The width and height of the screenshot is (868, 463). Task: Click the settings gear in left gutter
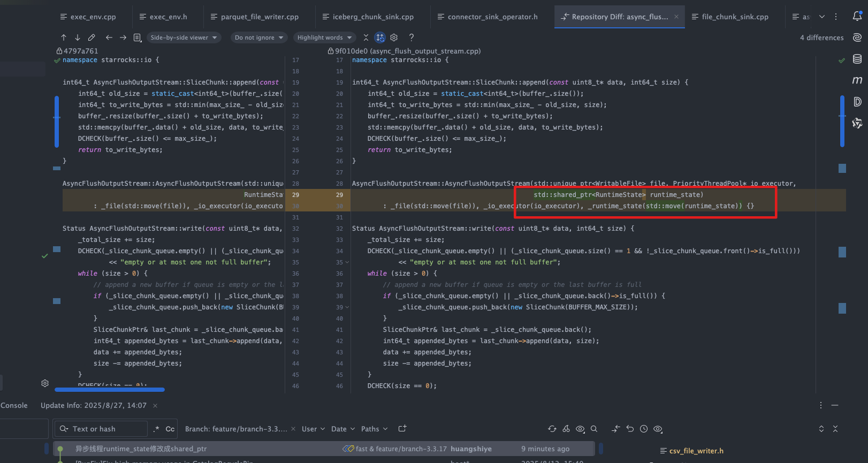[x=45, y=383]
